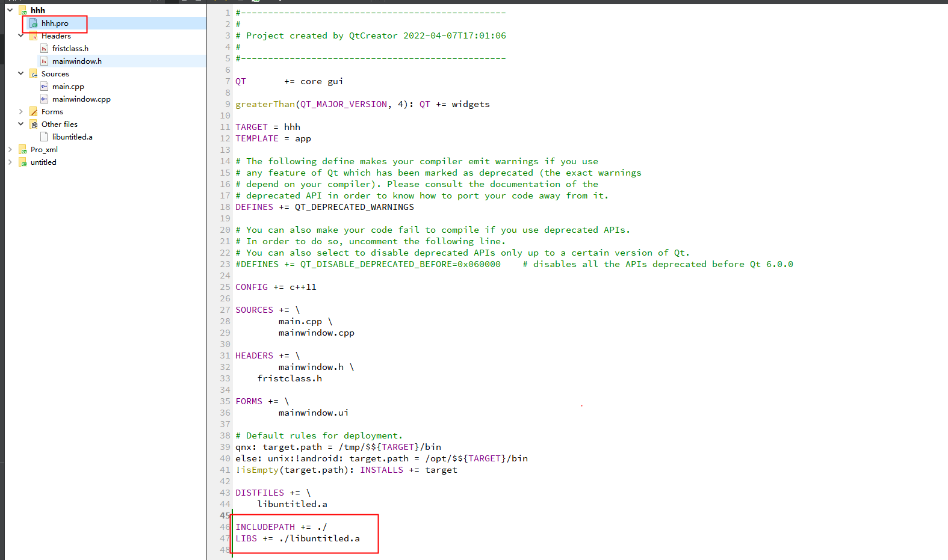Click the DISTFILES += line
This screenshot has height=560, width=948.
(x=273, y=493)
